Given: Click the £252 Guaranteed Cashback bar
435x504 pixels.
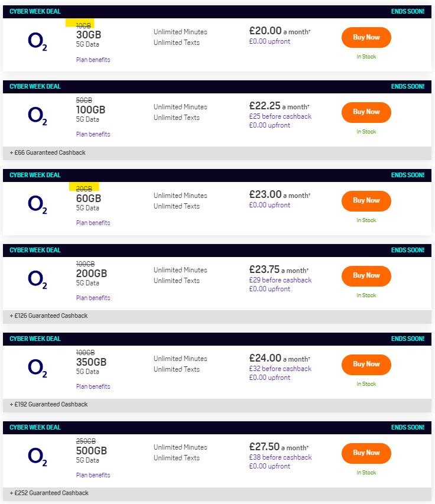Looking at the screenshot, I should 217,493.
